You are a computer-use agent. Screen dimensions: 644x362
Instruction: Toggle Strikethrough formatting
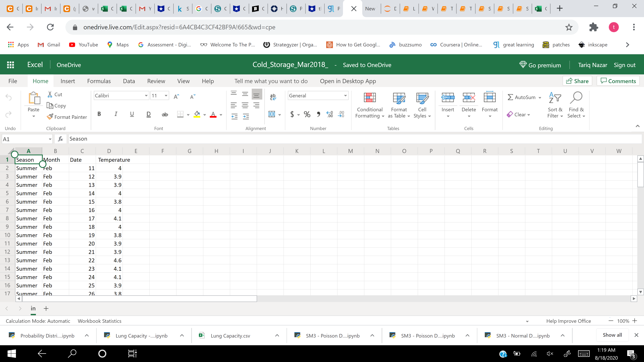pos(165,114)
